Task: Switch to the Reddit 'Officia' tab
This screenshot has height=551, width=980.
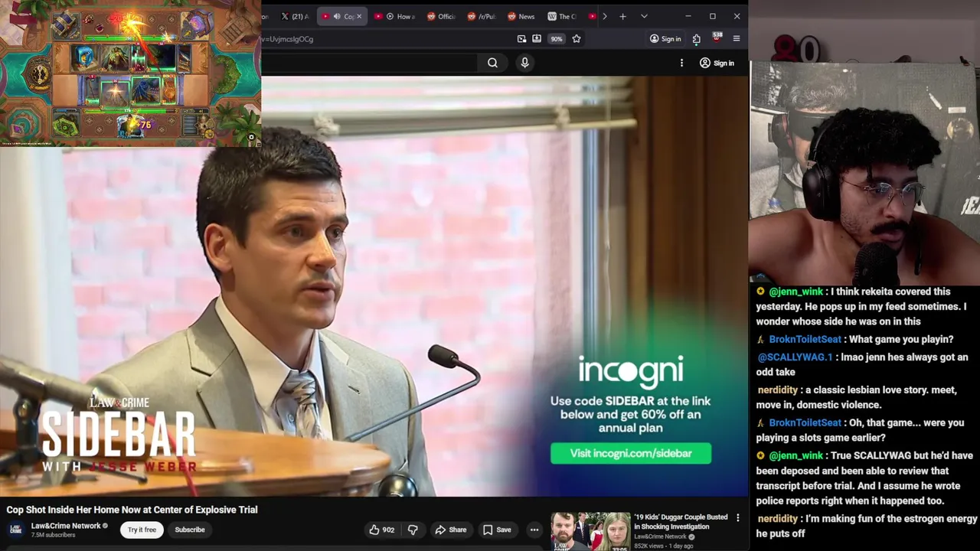Action: (440, 16)
